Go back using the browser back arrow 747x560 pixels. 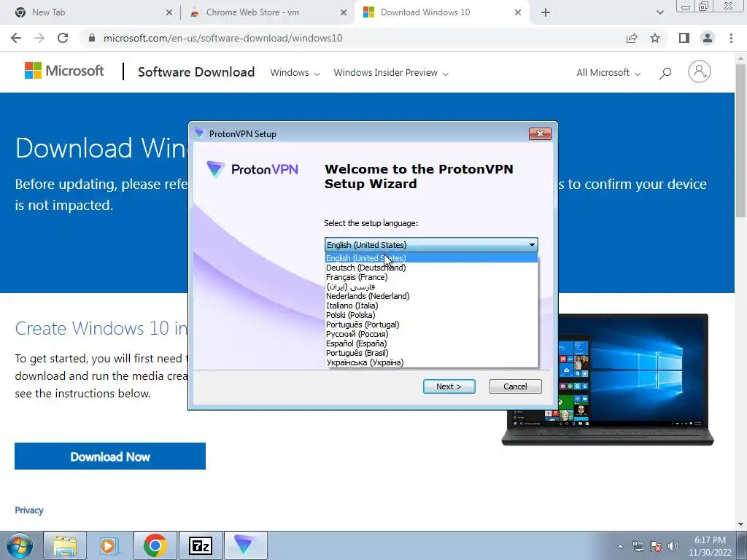[16, 38]
